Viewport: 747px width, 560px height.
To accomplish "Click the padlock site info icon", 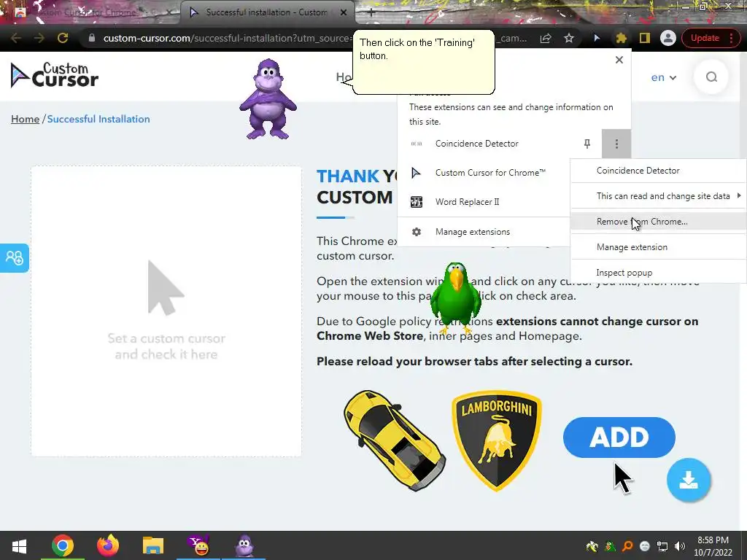I will pos(92,38).
